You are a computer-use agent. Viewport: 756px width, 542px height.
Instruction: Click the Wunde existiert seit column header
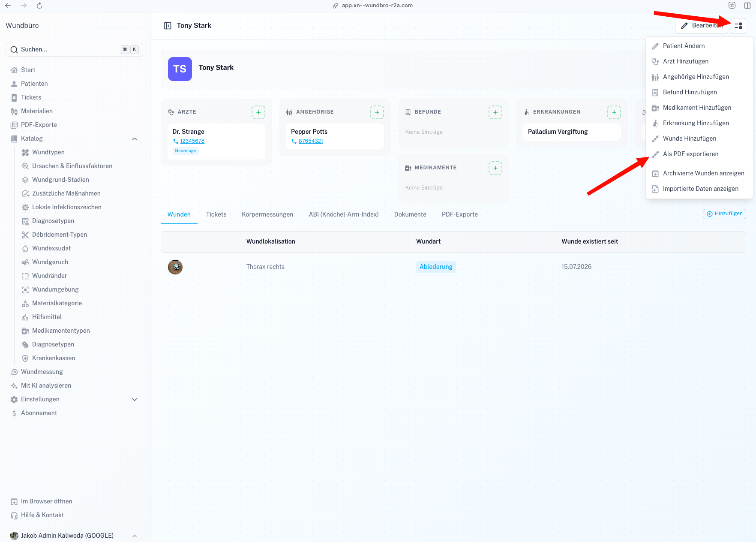[590, 241]
